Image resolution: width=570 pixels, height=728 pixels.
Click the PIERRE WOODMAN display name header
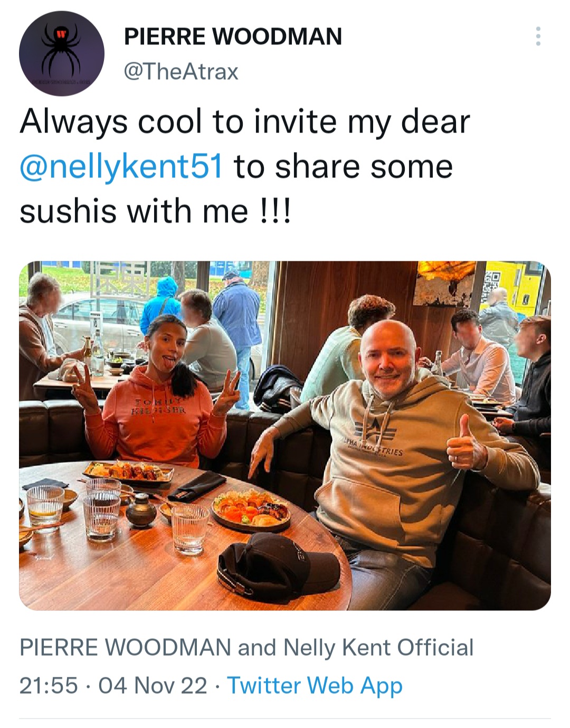[233, 36]
